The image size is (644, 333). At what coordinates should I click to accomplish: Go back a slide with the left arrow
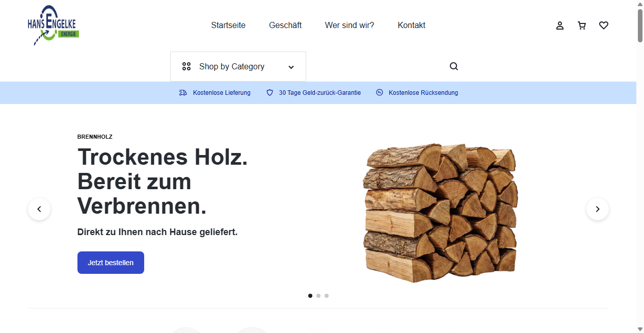(39, 209)
